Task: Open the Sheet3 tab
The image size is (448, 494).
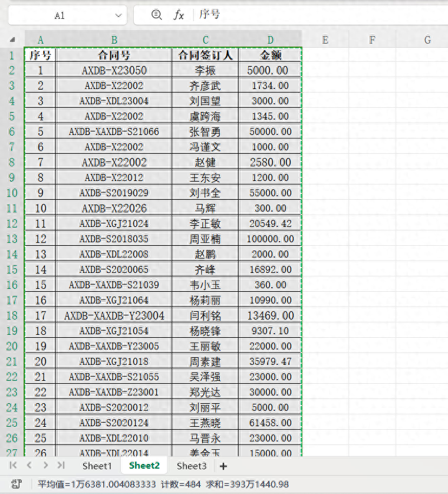Action: pos(192,466)
